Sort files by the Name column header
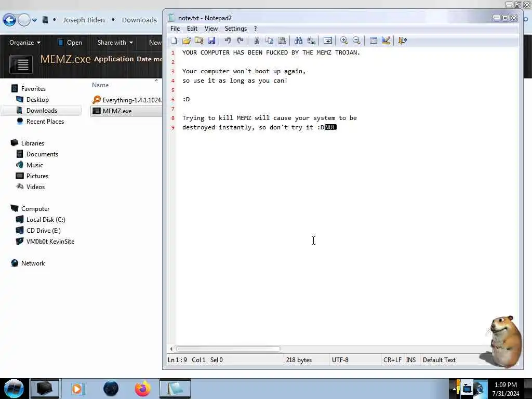532x399 pixels. [100, 85]
